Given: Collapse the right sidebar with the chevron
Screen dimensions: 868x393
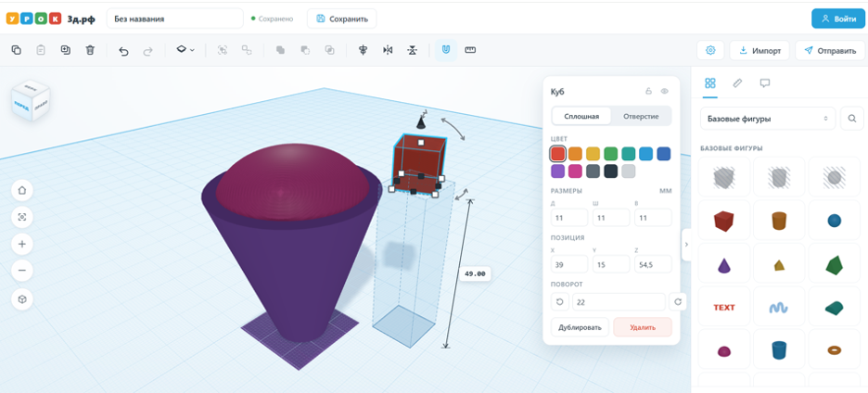Looking at the screenshot, I should 686,244.
